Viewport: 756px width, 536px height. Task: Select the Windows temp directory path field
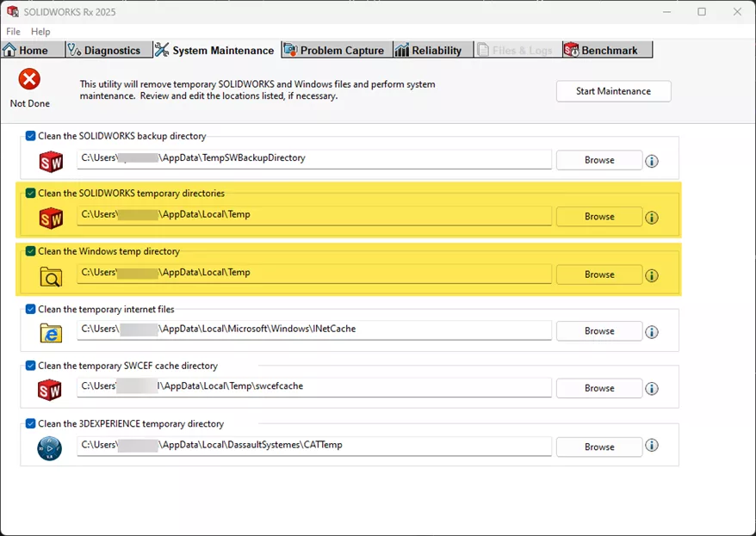point(314,274)
